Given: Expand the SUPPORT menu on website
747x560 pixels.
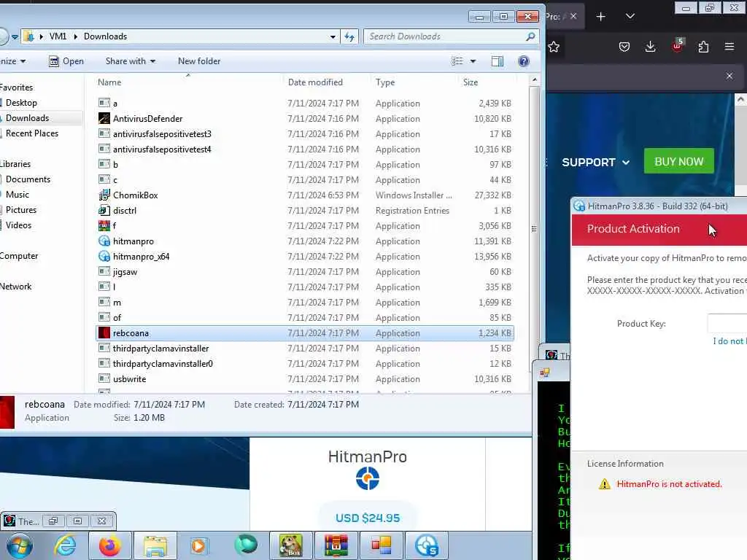Looking at the screenshot, I should (x=595, y=163).
